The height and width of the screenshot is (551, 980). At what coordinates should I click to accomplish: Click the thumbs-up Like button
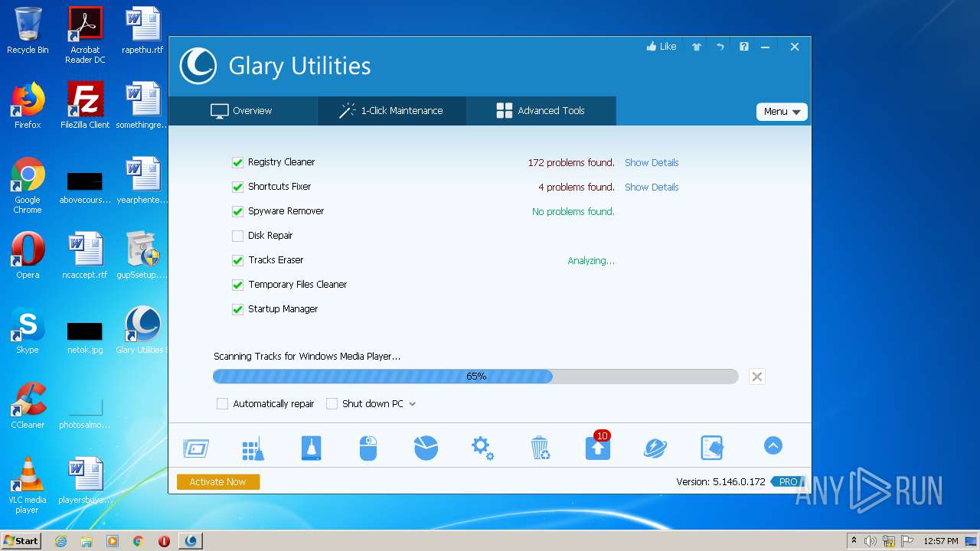pos(661,47)
